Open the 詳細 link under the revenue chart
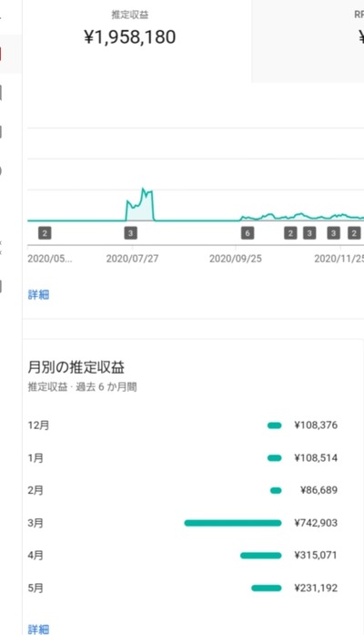The image size is (364, 635). point(38,294)
